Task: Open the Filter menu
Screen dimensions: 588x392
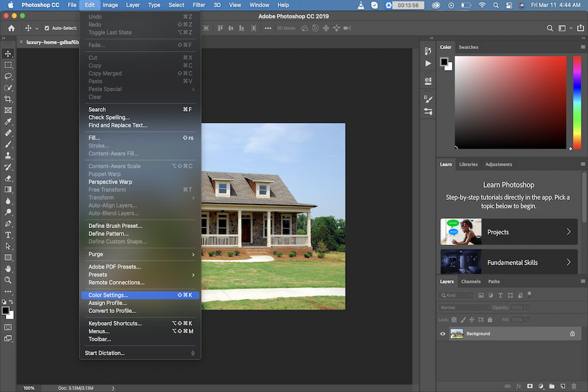Action: [x=199, y=5]
